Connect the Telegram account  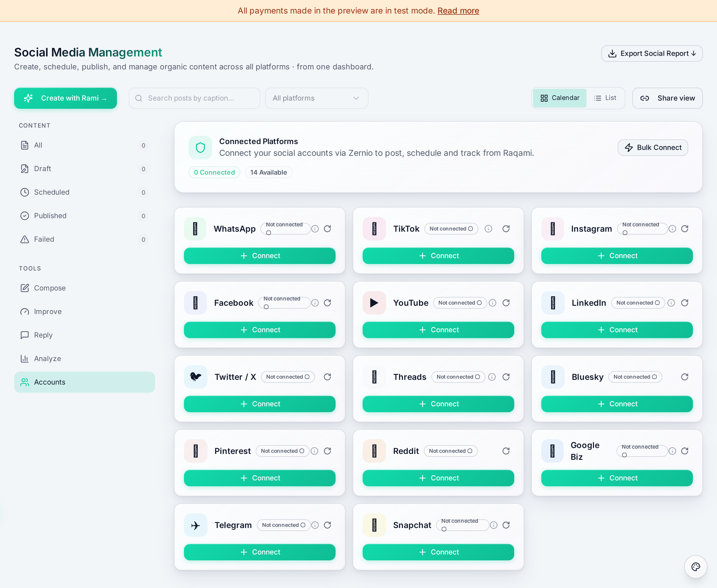point(260,552)
